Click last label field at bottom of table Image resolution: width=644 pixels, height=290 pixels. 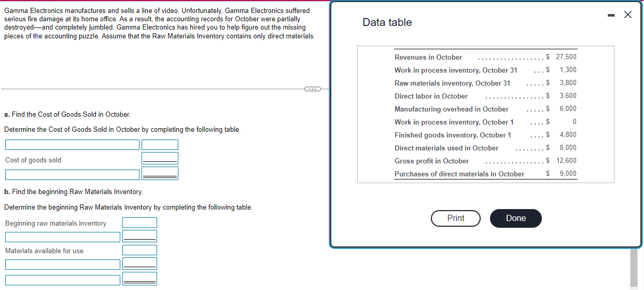[63, 280]
